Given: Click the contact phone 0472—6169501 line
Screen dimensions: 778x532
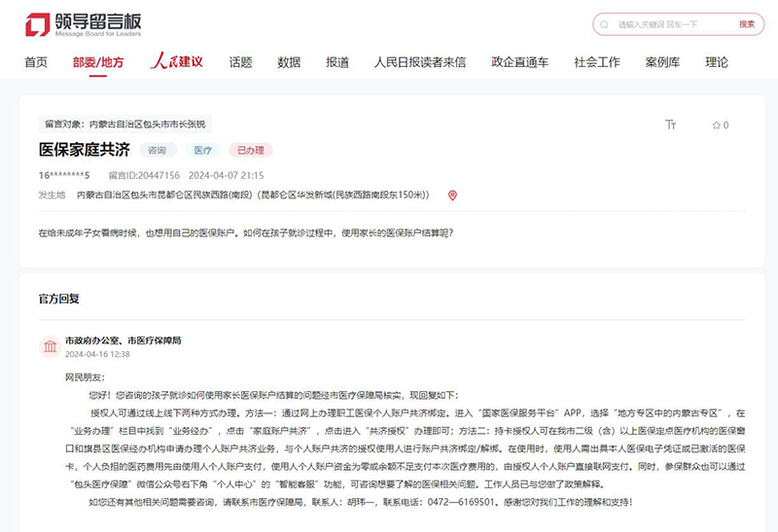Looking at the screenshot, I should [x=361, y=502].
